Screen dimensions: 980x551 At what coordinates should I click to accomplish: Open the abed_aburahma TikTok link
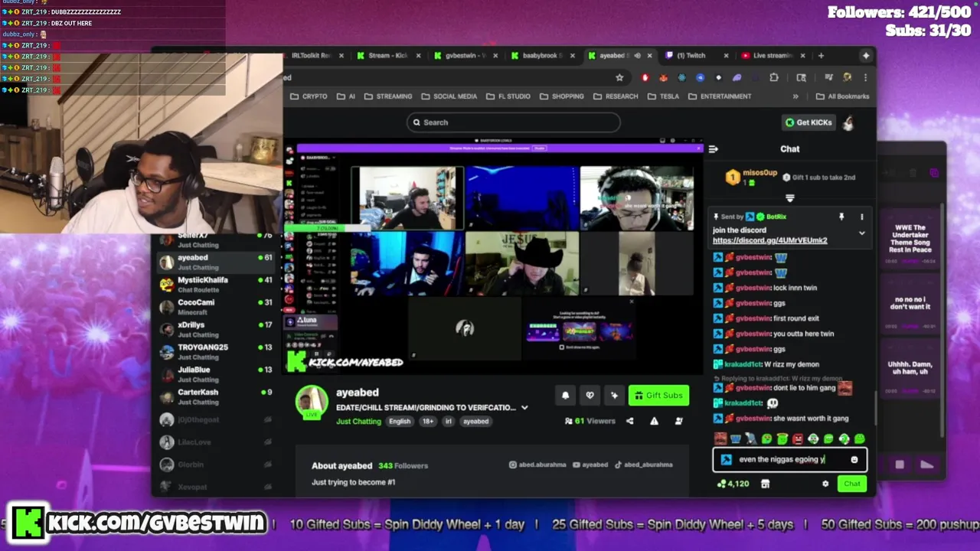(x=642, y=465)
